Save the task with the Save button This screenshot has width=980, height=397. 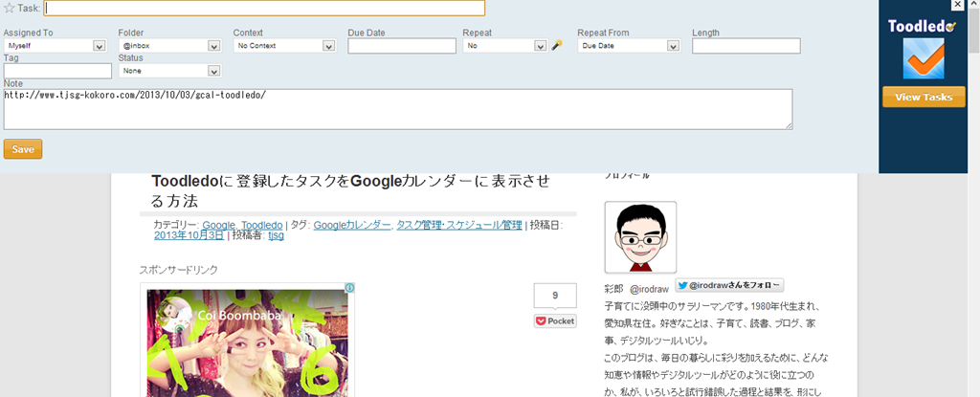click(23, 149)
